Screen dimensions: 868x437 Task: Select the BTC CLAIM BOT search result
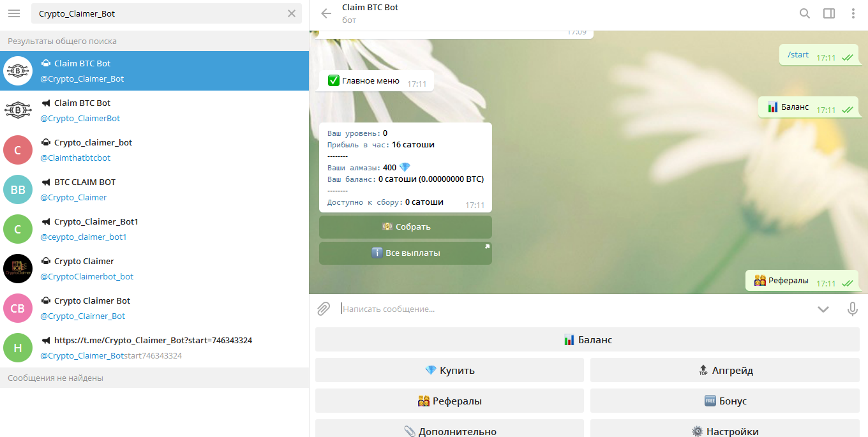click(x=154, y=189)
